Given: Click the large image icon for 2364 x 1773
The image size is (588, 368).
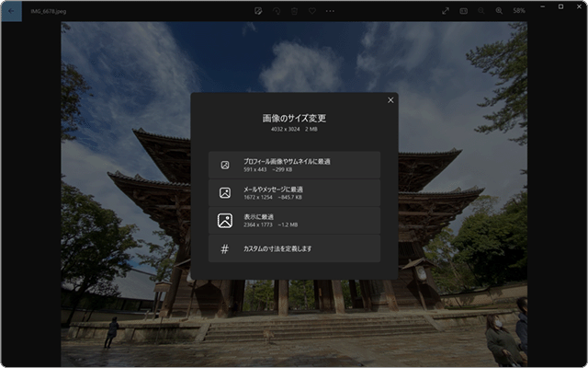Looking at the screenshot, I should click(x=225, y=221).
